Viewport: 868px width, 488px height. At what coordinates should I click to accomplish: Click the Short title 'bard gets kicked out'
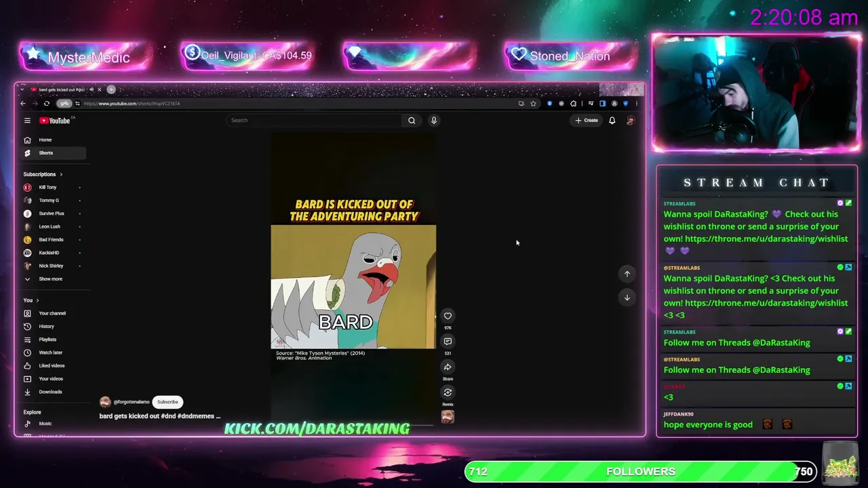pos(160,416)
